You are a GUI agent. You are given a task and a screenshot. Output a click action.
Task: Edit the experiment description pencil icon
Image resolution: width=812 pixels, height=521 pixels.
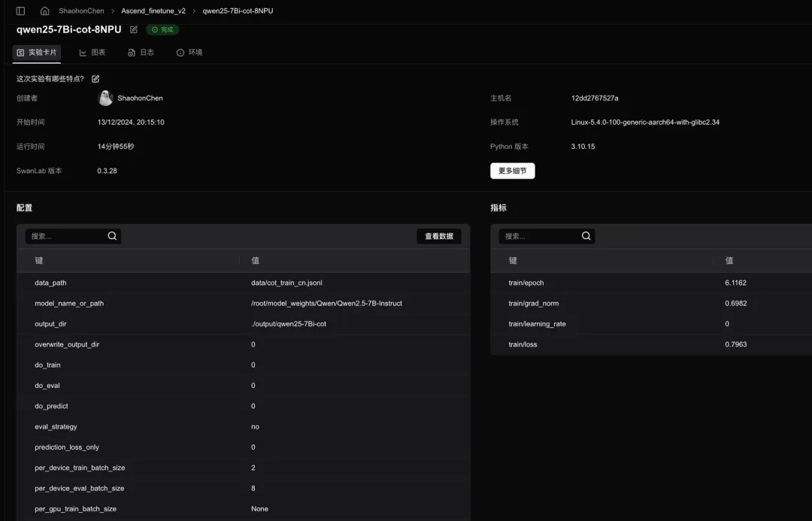pos(95,79)
